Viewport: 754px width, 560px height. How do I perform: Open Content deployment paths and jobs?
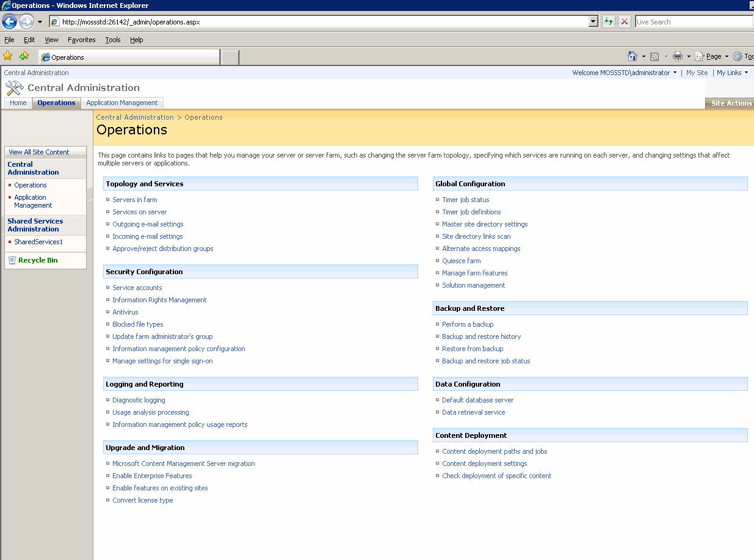(x=495, y=451)
